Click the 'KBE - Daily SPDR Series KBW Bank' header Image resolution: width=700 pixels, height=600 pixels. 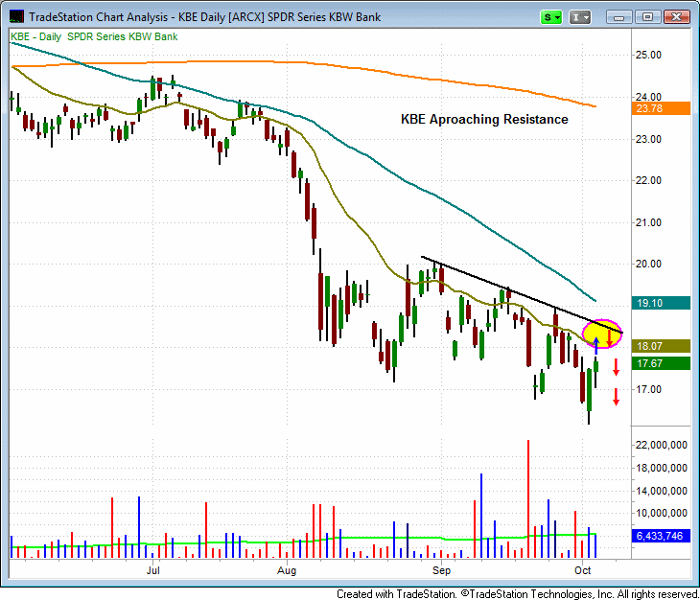(x=94, y=36)
